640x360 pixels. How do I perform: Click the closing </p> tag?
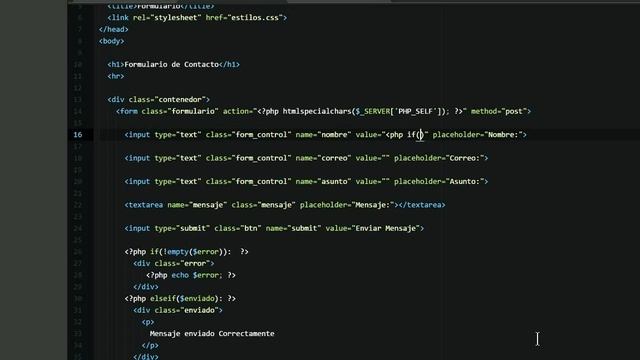(x=150, y=346)
